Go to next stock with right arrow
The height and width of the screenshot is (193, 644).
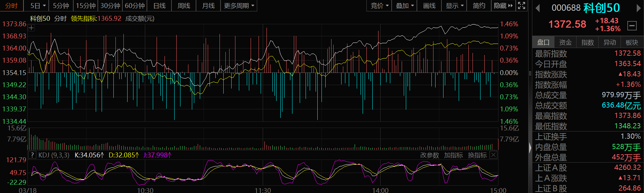[638, 8]
